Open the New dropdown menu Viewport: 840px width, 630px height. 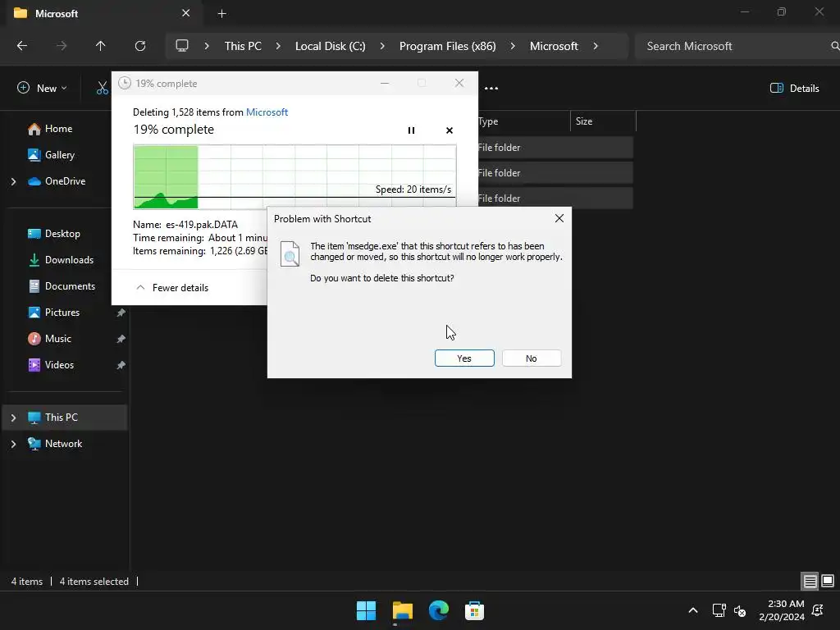point(42,88)
